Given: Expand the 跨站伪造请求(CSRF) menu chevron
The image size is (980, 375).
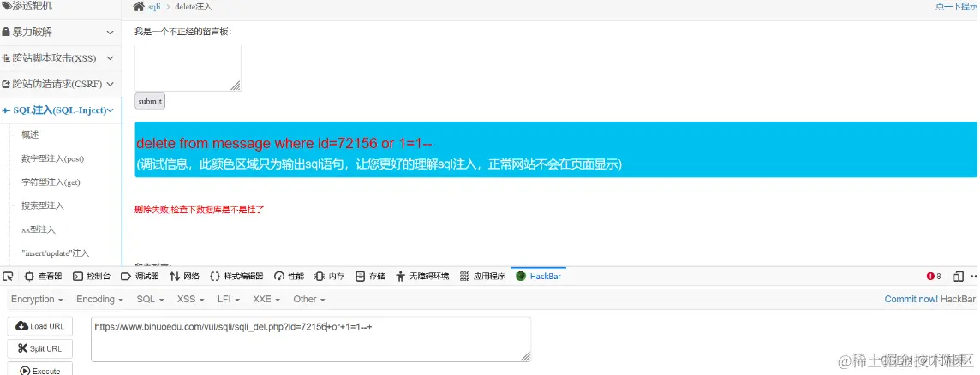Looking at the screenshot, I should [x=110, y=83].
